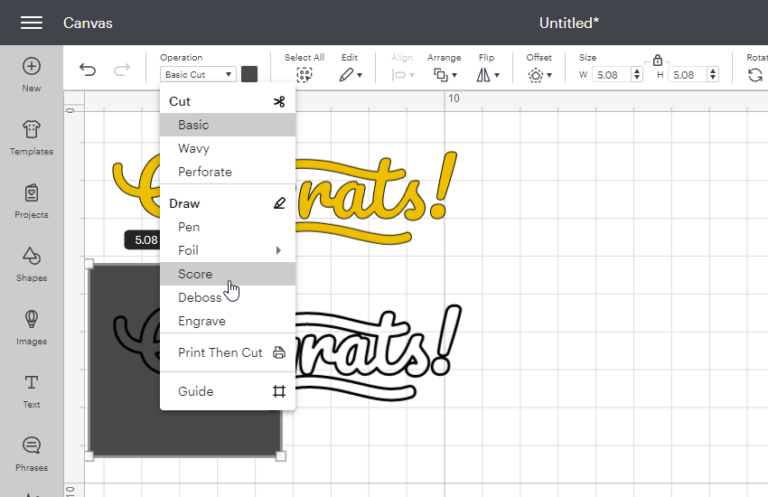Click the bottom-right resize handle of square
Image resolution: width=768 pixels, height=497 pixels.
(281, 456)
